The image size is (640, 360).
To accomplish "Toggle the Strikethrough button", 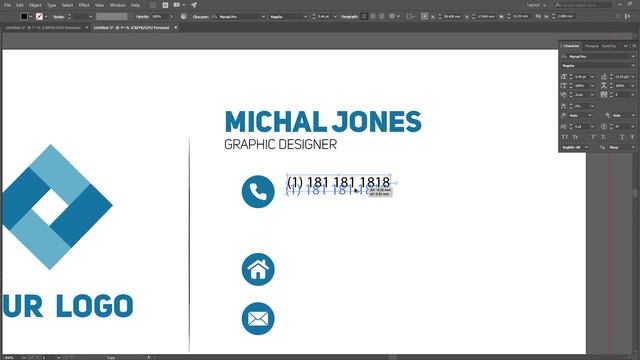I will coord(632,137).
